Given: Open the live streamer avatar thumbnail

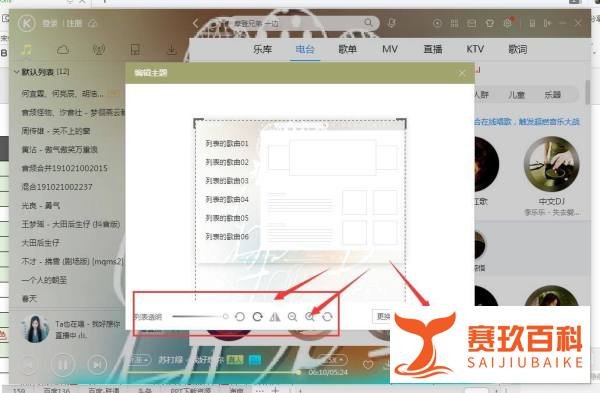Looking at the screenshot, I should pyautogui.click(x=36, y=329).
